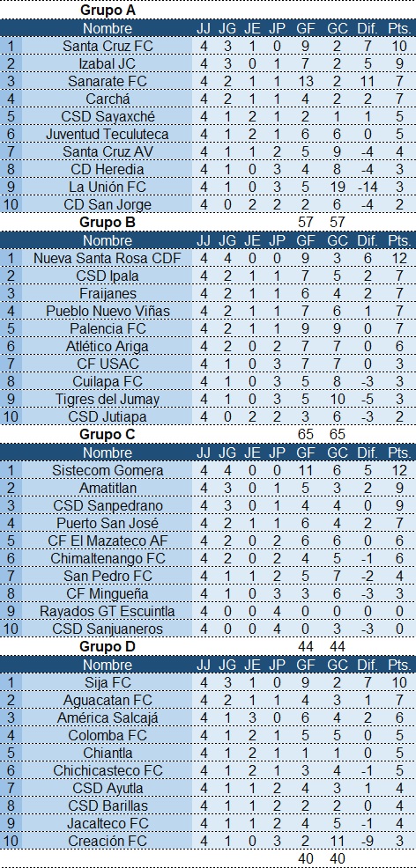Select the América Salcajá name cell
Image resolution: width=416 pixels, height=868 pixels.
(108, 718)
